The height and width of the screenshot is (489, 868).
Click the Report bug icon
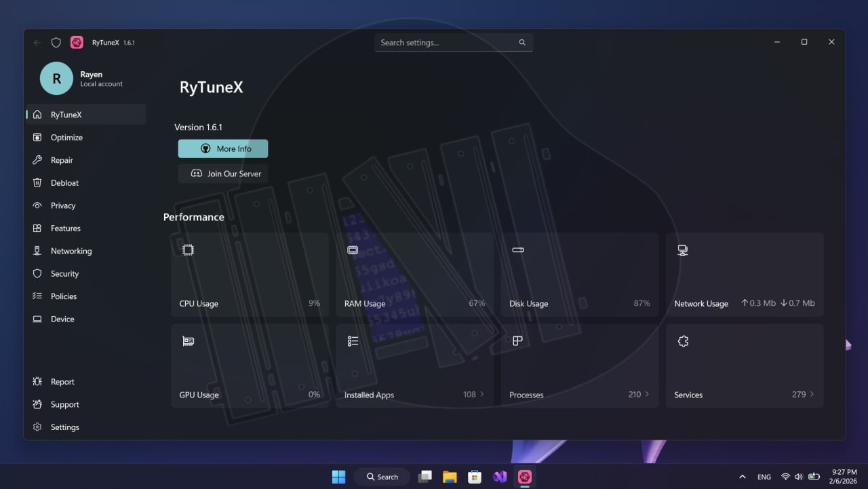point(37,382)
